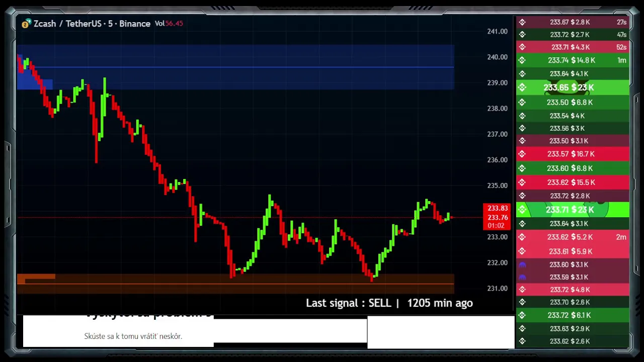The height and width of the screenshot is (362, 644).
Task: Click the 2m timestamp in the trade feed
Action: (x=621, y=237)
